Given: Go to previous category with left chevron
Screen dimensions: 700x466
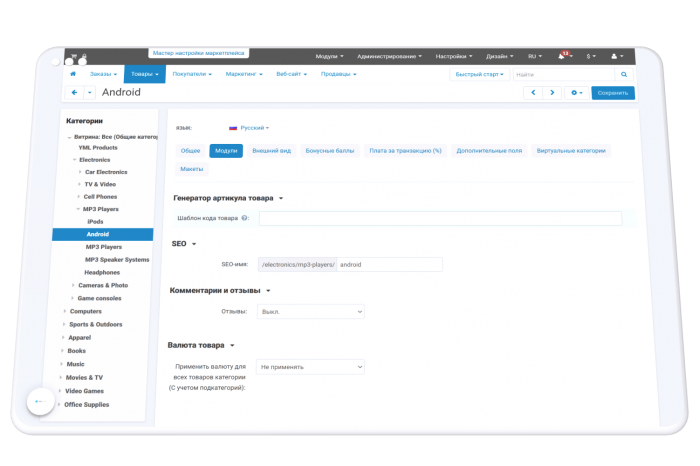Looking at the screenshot, I should [x=533, y=92].
